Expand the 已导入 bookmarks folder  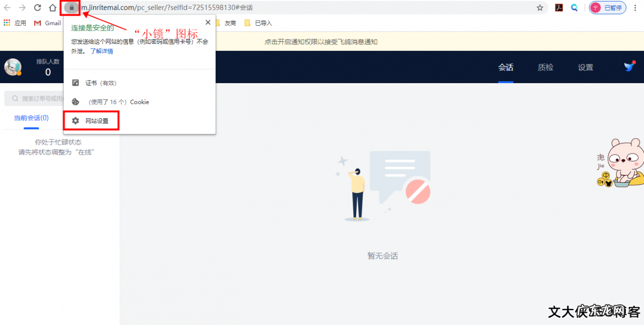coord(258,22)
